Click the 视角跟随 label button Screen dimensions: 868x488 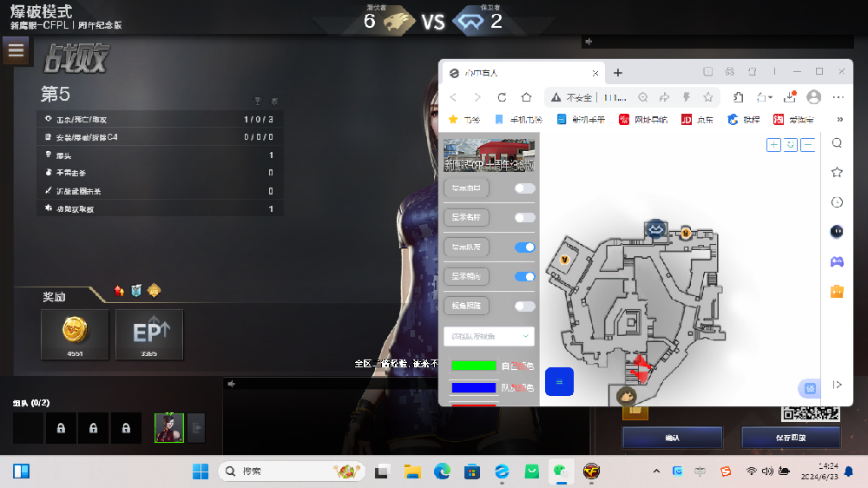[x=466, y=306]
